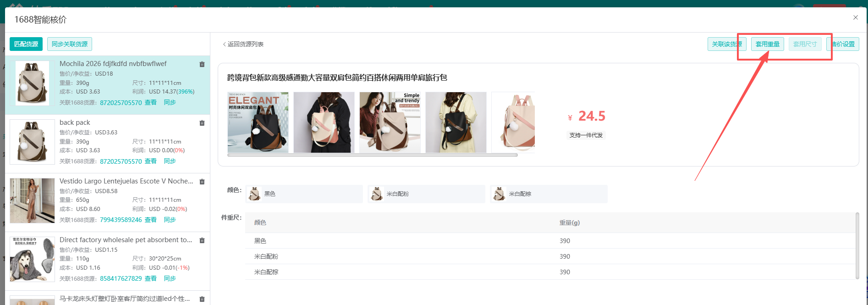Click profit USD 14.37(396%) value
The height and width of the screenshot is (305, 868).
pos(172,92)
